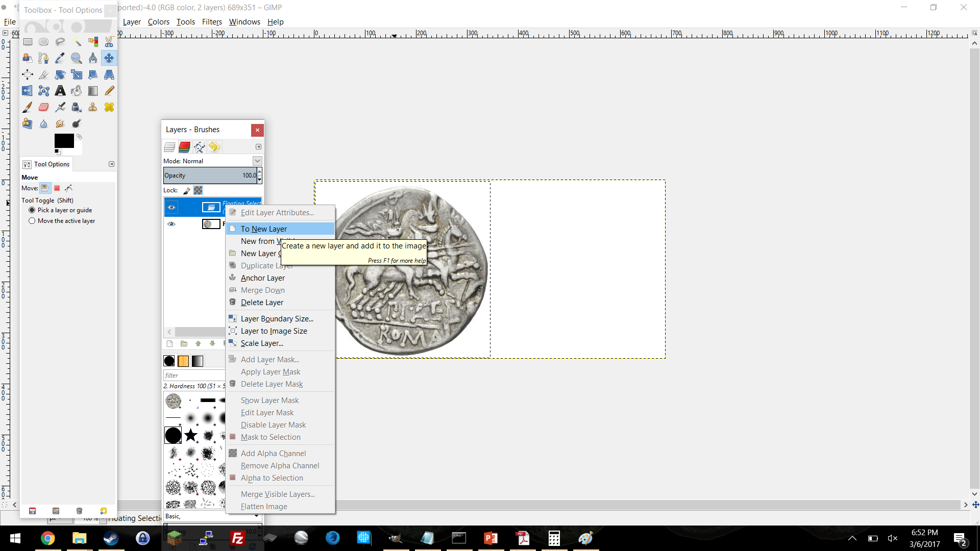This screenshot has height=551, width=980.
Task: Select the Rectangle Select tool
Action: coord(28,42)
